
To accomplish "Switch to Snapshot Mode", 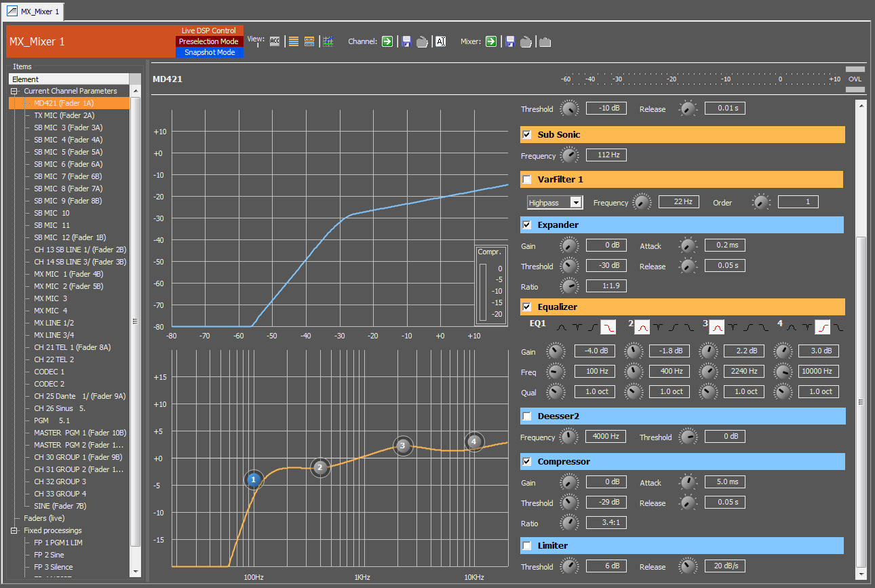I will (x=209, y=52).
